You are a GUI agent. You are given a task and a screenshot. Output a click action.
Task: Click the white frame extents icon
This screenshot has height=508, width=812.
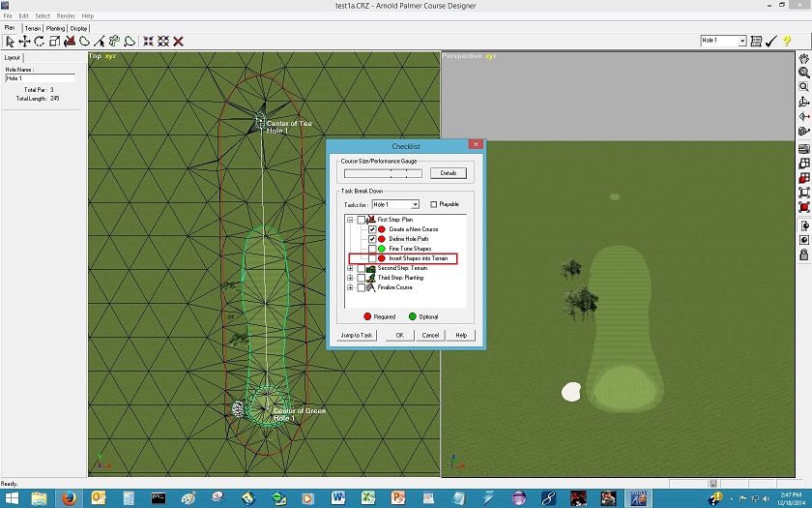[x=803, y=193]
